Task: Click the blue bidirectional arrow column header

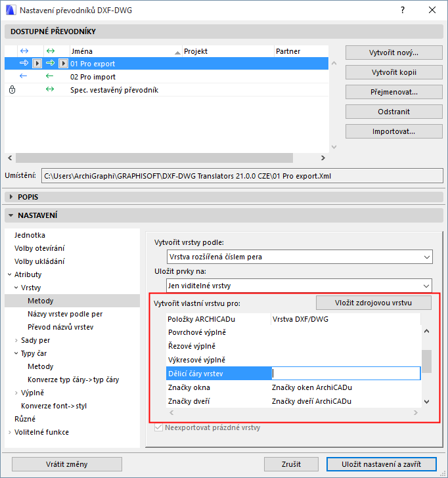Action: coord(24,51)
